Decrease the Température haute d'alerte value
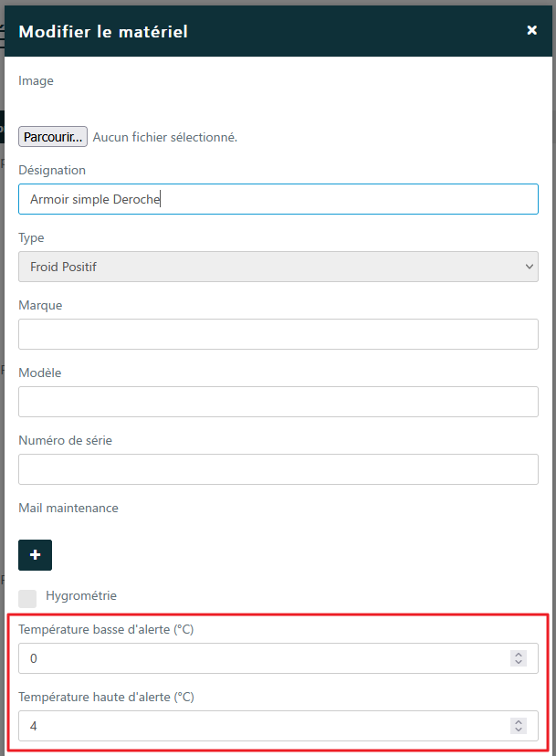The height and width of the screenshot is (756, 556). [519, 730]
